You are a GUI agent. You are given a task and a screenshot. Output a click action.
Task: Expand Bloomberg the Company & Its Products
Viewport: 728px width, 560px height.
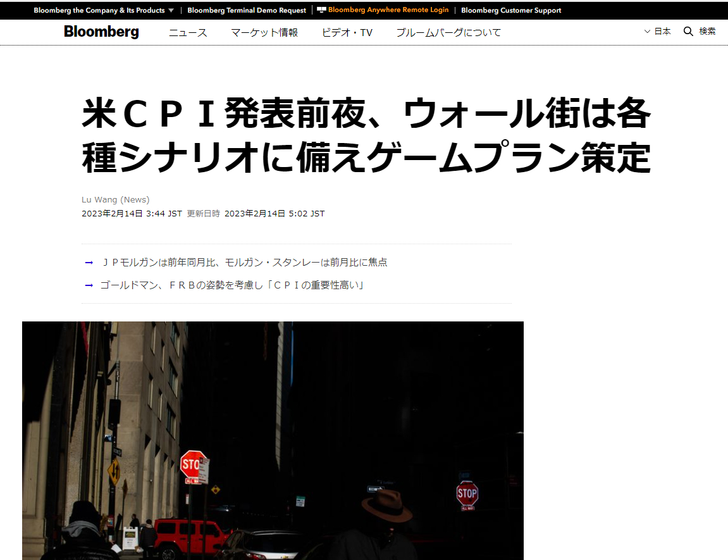click(104, 10)
